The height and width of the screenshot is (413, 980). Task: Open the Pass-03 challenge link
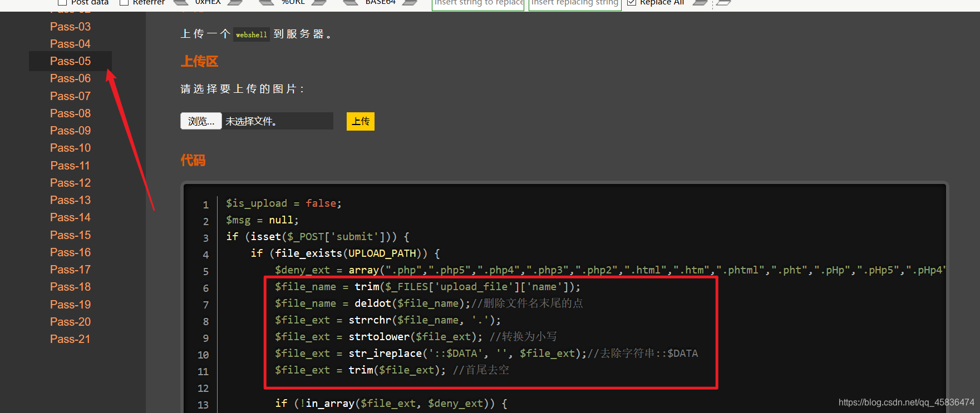coord(70,27)
